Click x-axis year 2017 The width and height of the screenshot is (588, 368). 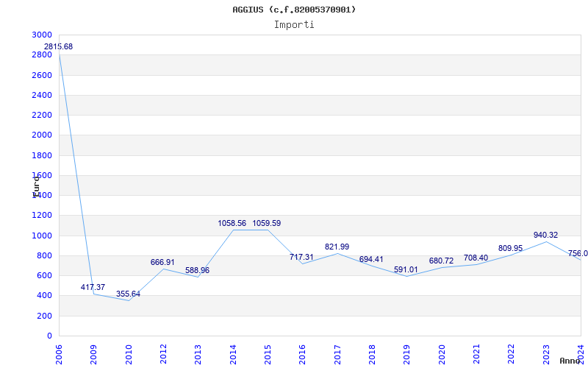click(x=337, y=355)
